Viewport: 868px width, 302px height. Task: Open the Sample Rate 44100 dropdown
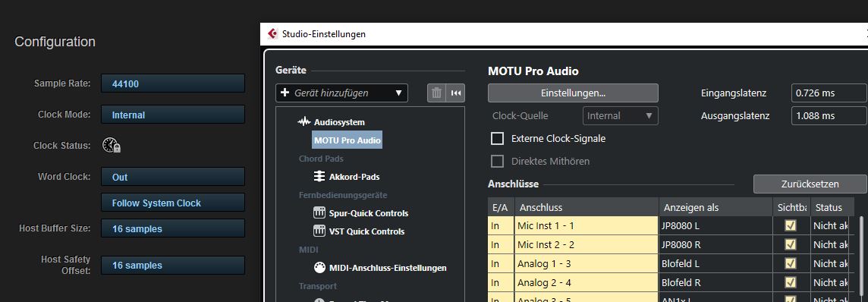pyautogui.click(x=173, y=84)
